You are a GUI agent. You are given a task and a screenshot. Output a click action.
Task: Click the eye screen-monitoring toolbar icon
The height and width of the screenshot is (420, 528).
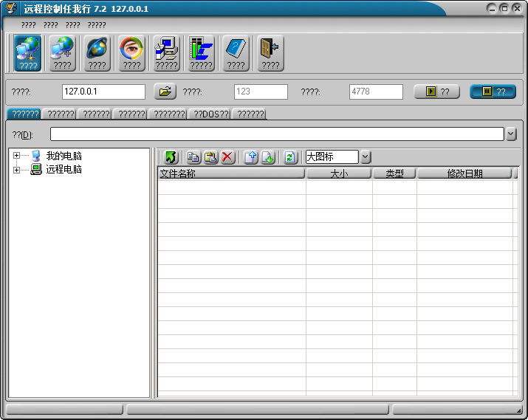pyautogui.click(x=131, y=52)
